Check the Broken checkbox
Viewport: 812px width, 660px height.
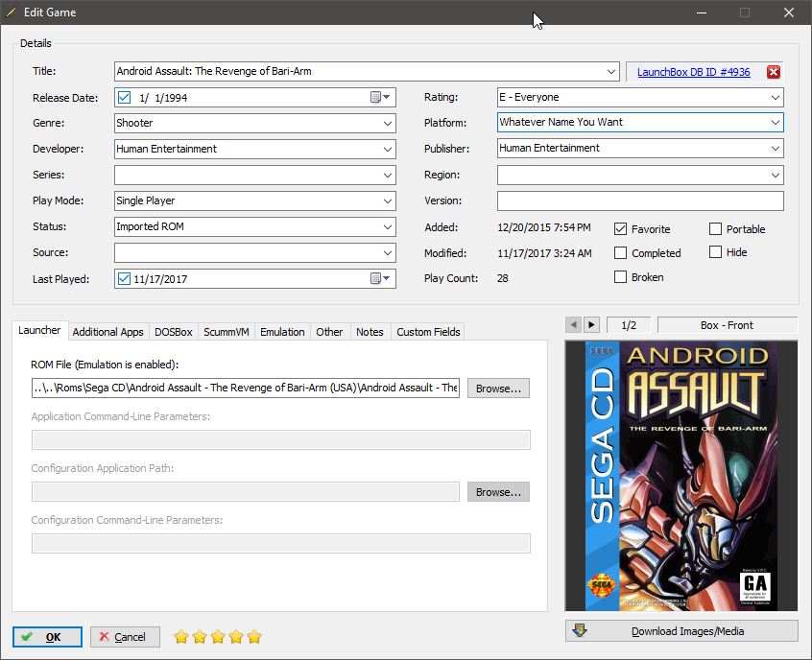[620, 277]
